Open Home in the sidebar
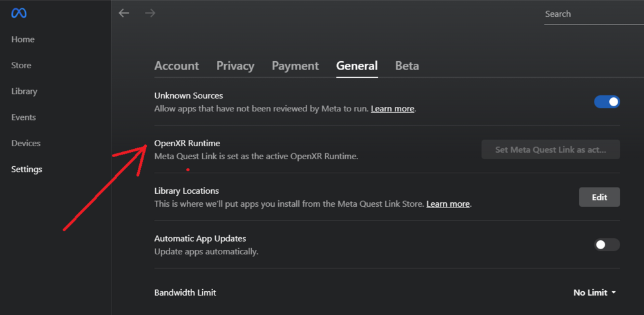This screenshot has height=315, width=644. pos(23,39)
